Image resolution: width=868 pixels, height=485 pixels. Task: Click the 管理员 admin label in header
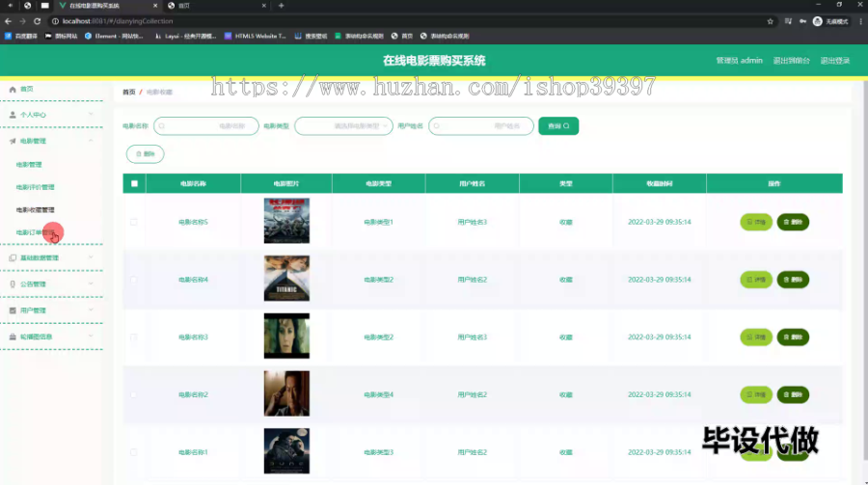pyautogui.click(x=739, y=61)
